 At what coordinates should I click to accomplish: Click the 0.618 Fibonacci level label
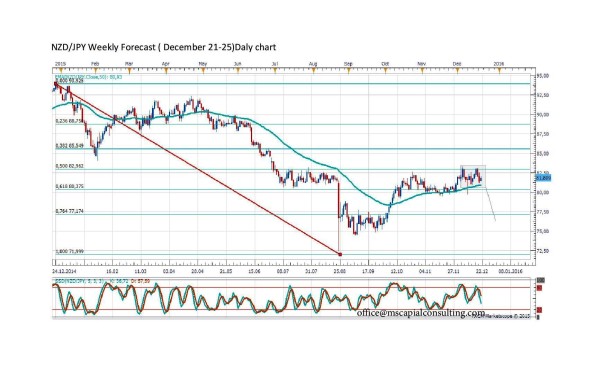70,186
